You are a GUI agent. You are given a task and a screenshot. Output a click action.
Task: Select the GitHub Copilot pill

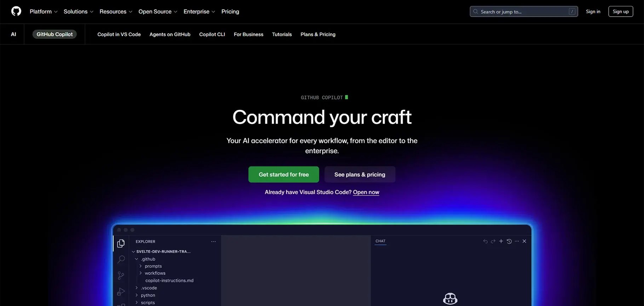click(54, 34)
